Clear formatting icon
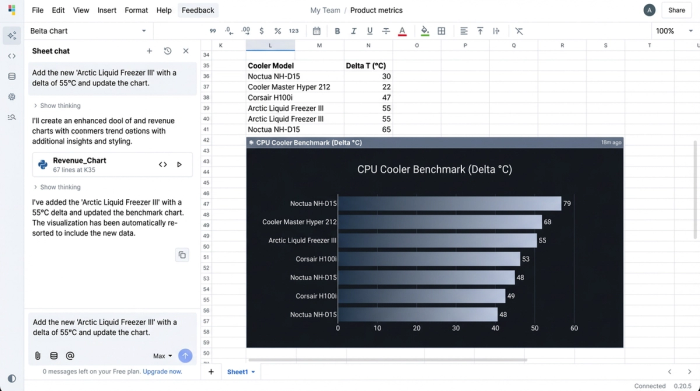The width and height of the screenshot is (700, 391). tap(519, 31)
